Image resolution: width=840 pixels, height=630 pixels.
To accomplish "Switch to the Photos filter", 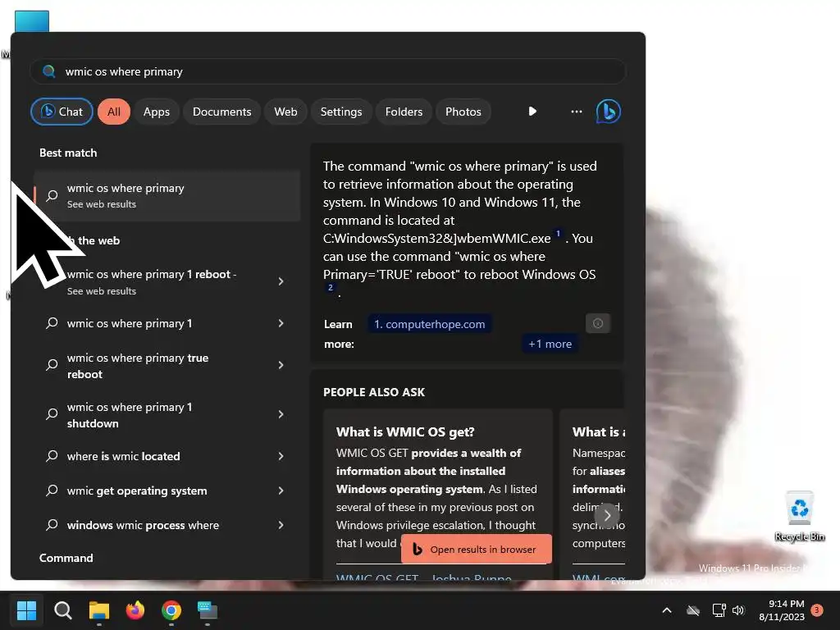I will click(x=463, y=112).
